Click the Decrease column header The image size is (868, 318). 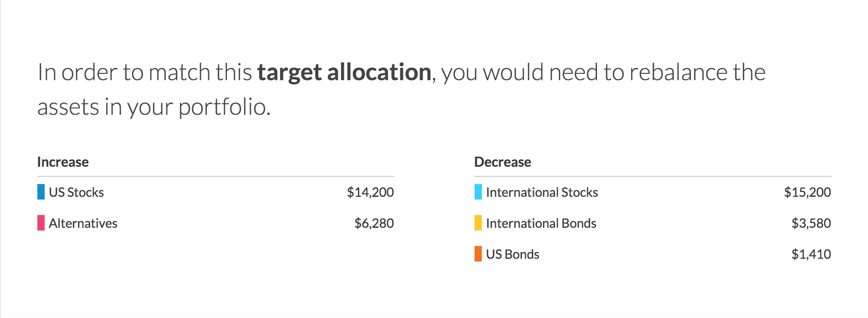coord(502,162)
